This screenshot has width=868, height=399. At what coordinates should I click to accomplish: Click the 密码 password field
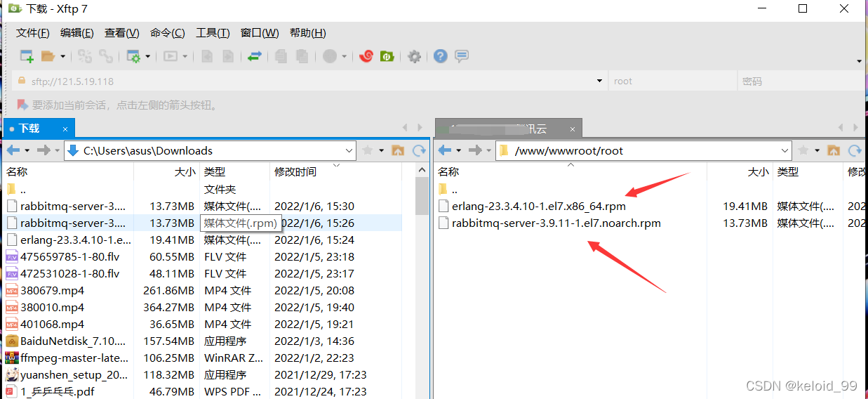click(x=801, y=81)
